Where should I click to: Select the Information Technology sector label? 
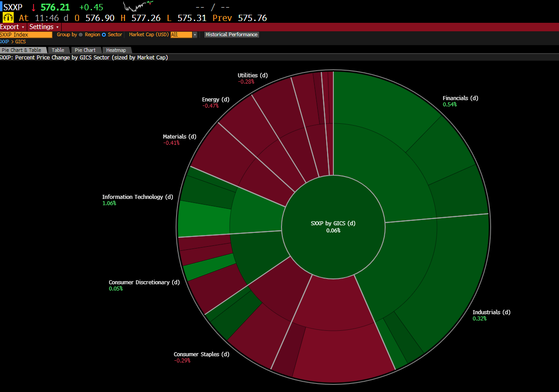[137, 197]
